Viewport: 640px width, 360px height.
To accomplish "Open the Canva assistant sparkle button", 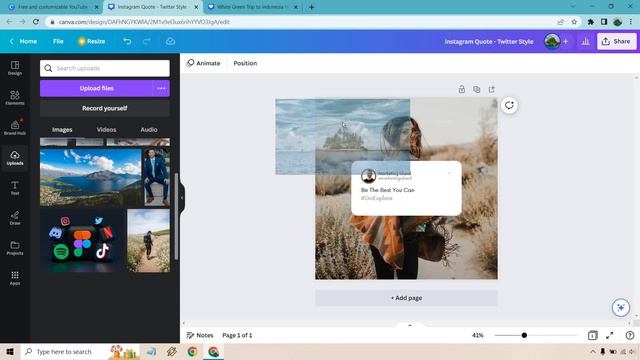I will click(x=621, y=307).
